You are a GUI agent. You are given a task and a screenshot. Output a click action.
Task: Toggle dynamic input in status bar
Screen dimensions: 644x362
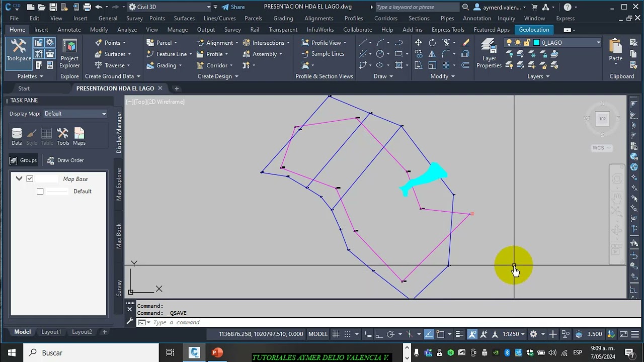[x=367, y=334]
